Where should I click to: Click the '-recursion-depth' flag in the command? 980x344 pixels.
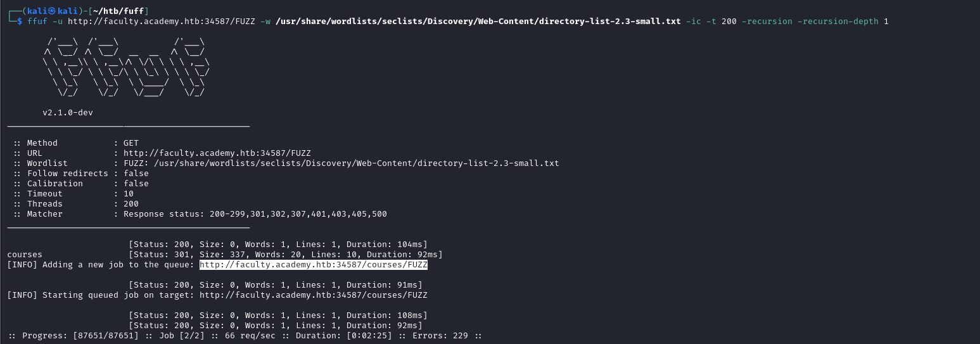(x=838, y=22)
